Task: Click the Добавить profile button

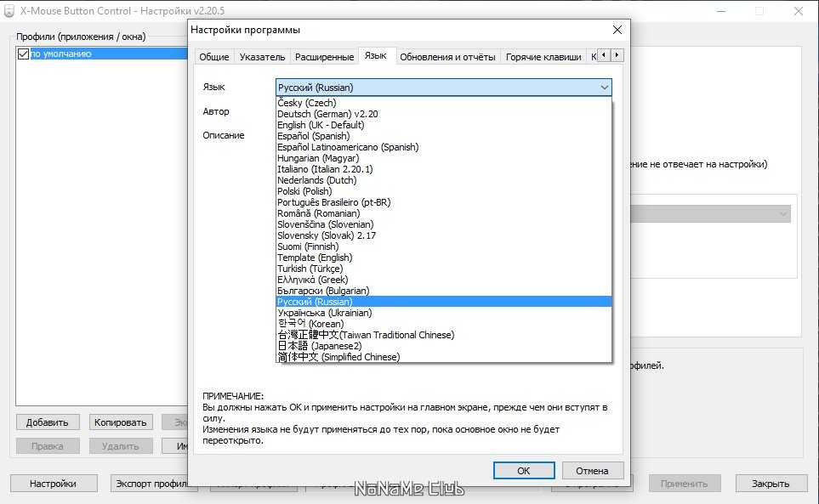Action: (x=48, y=422)
